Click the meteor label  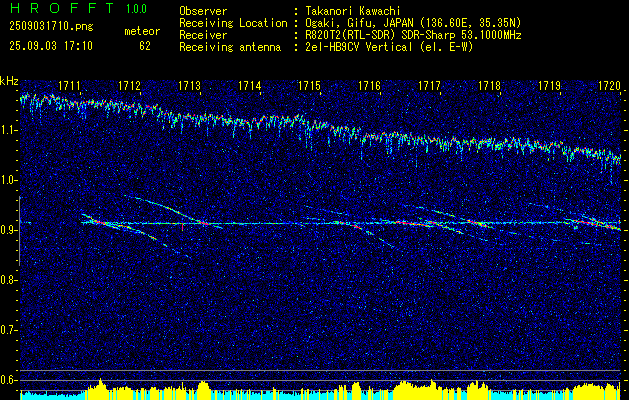point(142,31)
